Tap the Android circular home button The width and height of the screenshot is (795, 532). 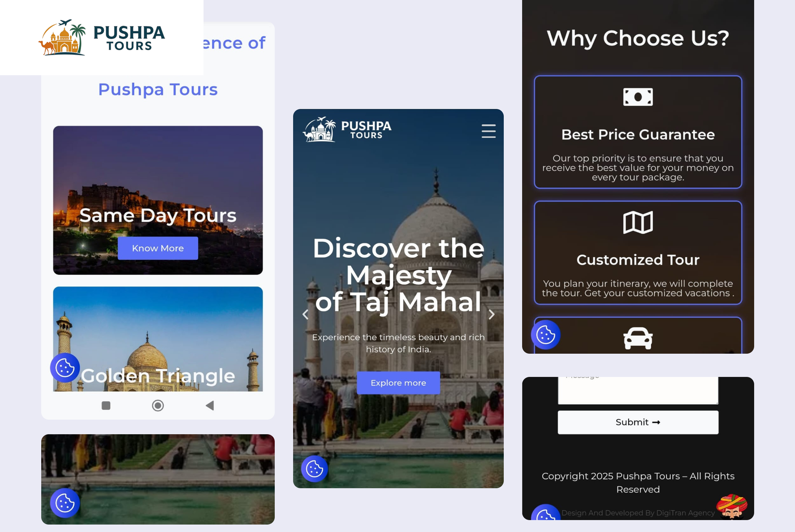[x=158, y=405]
